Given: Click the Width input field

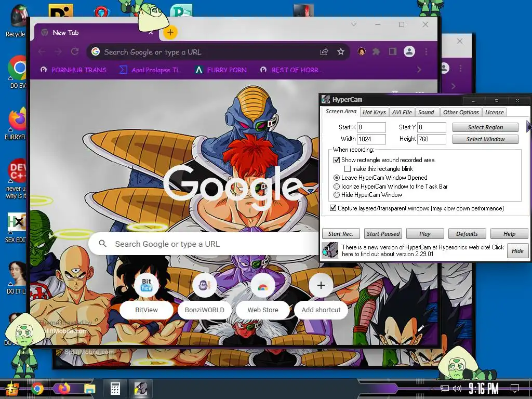Looking at the screenshot, I should click(371, 139).
